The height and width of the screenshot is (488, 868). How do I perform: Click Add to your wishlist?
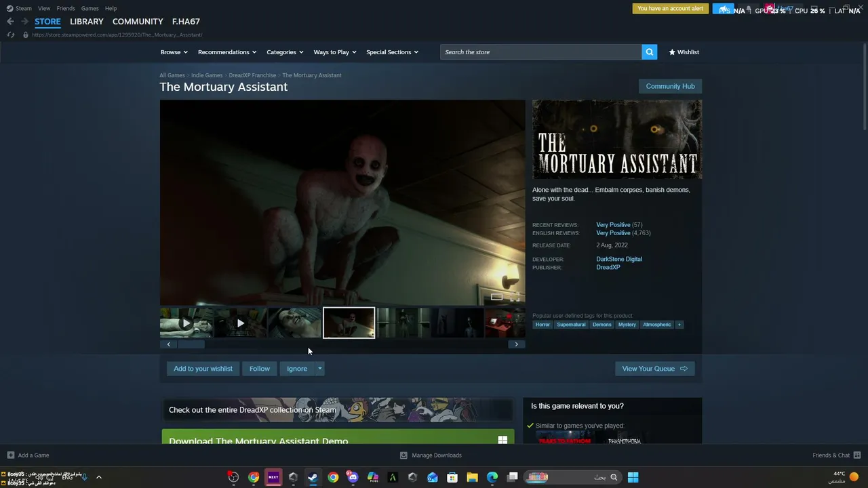tap(203, 369)
